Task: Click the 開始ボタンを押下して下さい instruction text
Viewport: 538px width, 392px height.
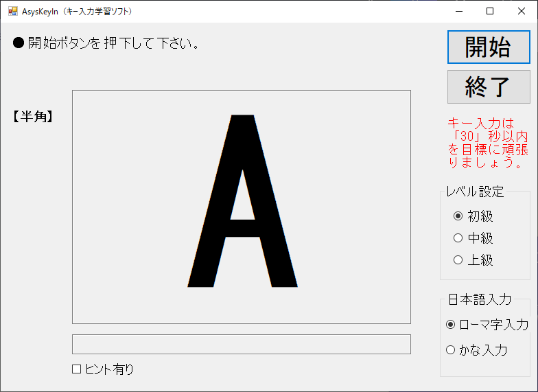Action: click(106, 43)
